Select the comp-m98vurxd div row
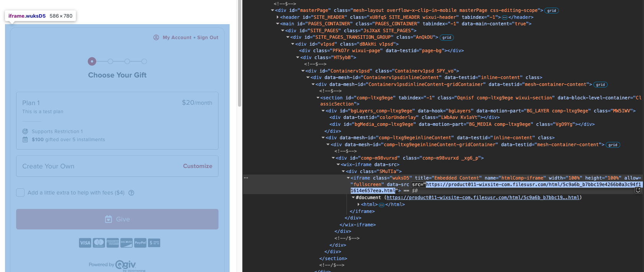The width and height of the screenshot is (644, 272). (410, 158)
